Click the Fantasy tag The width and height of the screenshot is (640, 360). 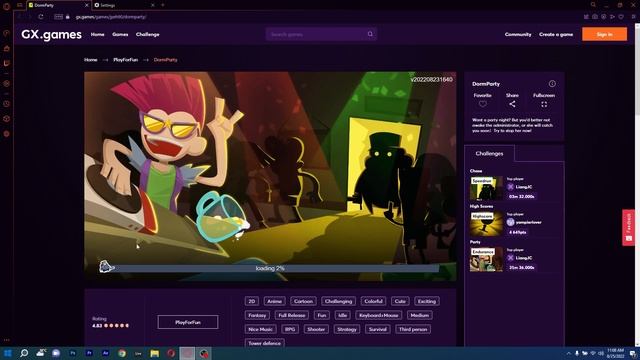[257, 315]
